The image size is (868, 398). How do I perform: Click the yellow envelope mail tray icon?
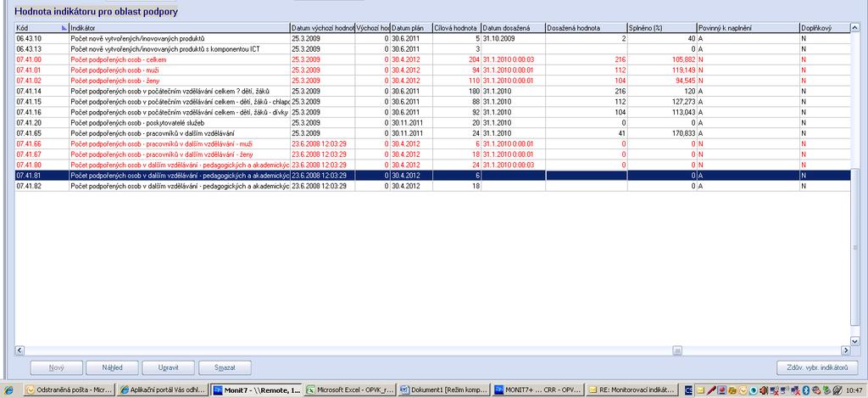coord(701,390)
